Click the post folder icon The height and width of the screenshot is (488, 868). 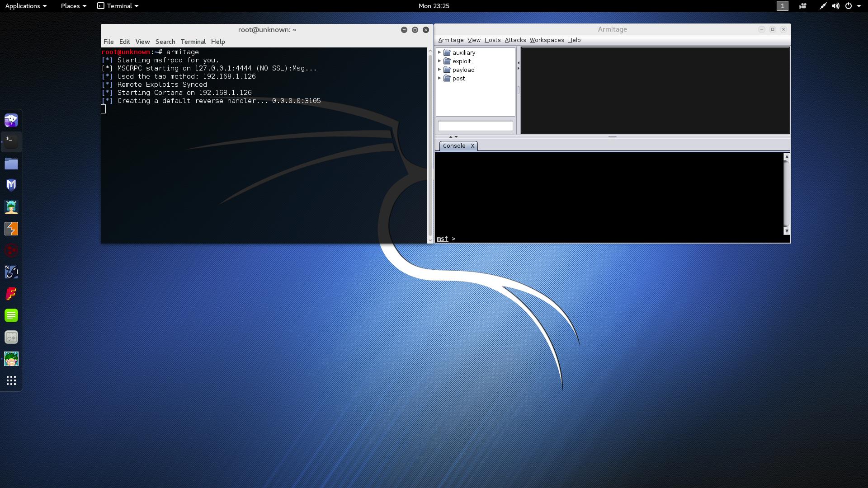(447, 78)
